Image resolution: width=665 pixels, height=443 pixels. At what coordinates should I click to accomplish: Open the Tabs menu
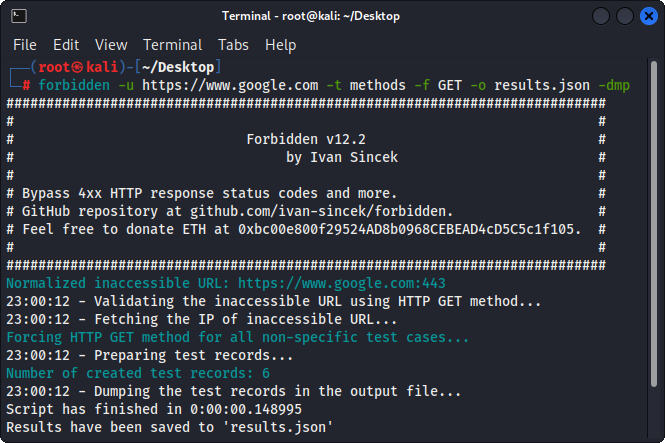click(233, 45)
